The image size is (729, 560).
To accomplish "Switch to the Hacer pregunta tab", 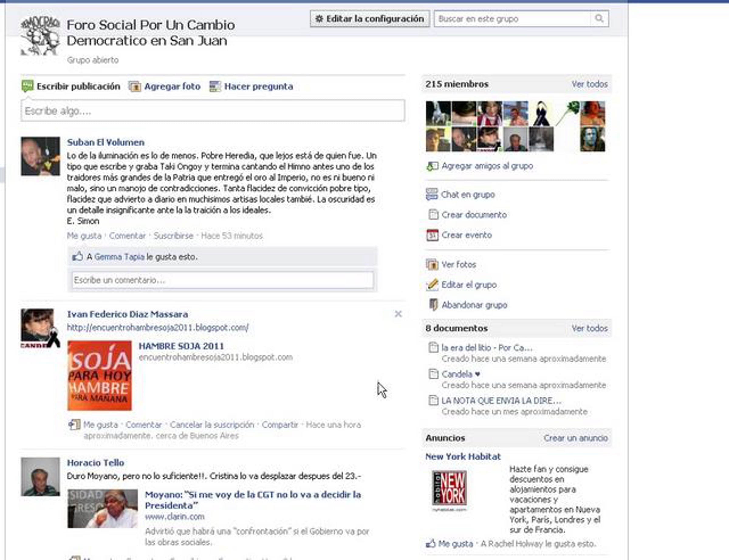I will pyautogui.click(x=258, y=87).
